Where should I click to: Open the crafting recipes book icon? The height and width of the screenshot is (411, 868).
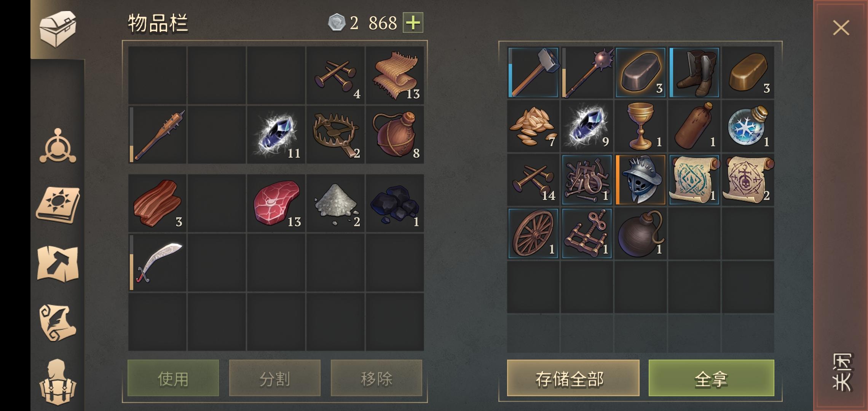coord(58,205)
